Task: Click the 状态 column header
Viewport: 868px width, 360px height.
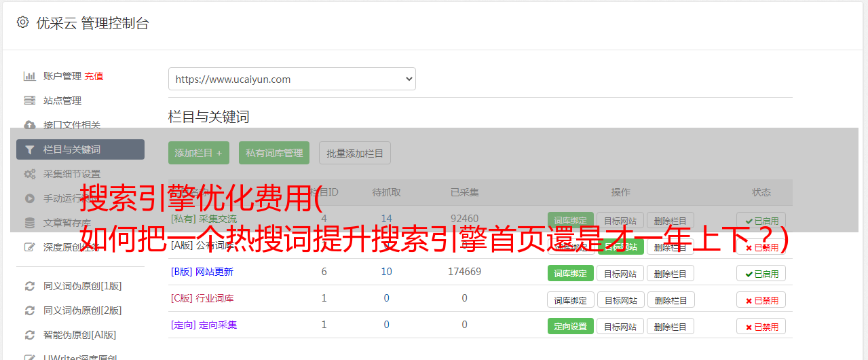Action: tap(761, 192)
